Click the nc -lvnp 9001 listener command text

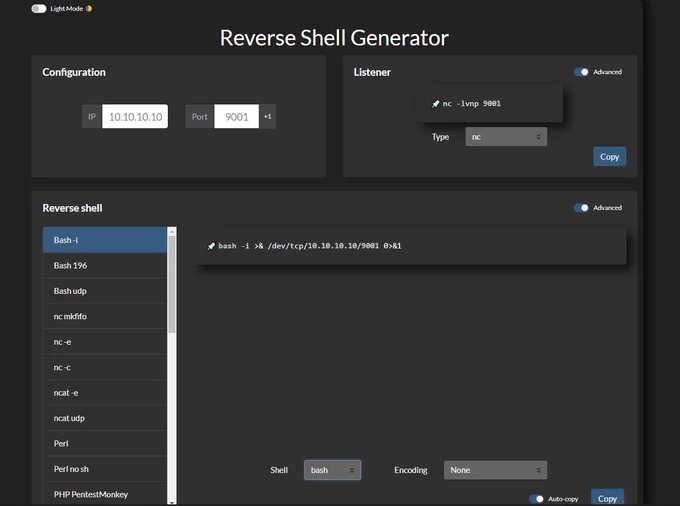[471, 104]
